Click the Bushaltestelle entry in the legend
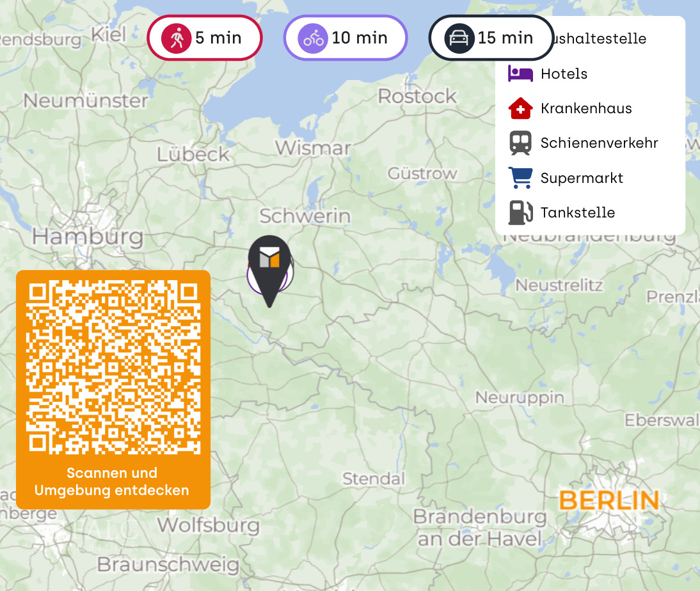The image size is (700, 591). pyautogui.click(x=599, y=38)
